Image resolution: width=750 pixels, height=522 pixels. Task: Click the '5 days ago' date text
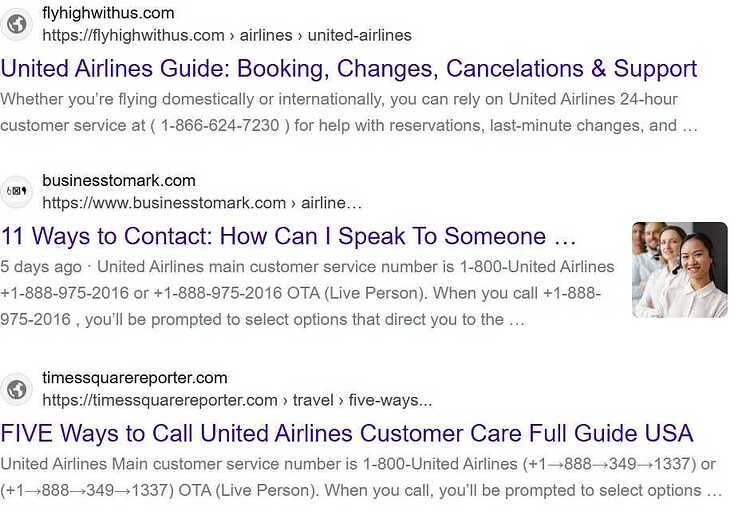[x=41, y=267]
